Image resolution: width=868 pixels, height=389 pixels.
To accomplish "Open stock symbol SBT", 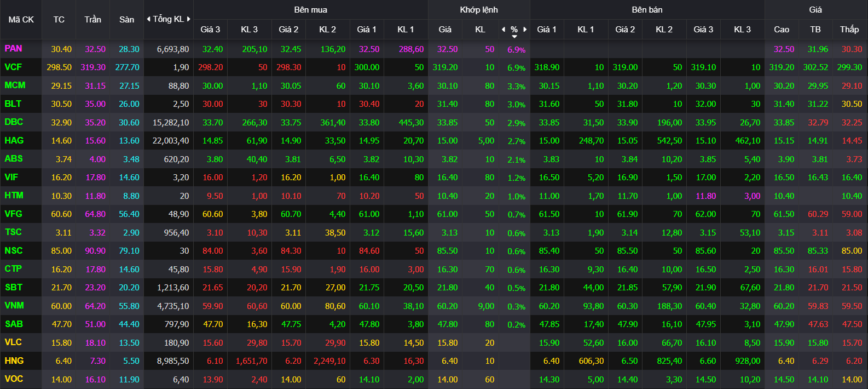I will (14, 287).
